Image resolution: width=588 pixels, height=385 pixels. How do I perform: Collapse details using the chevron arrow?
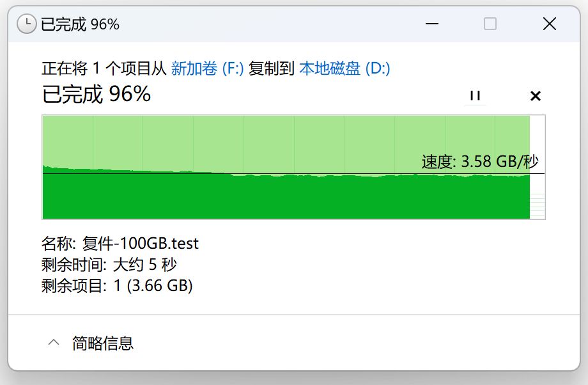[x=54, y=343]
